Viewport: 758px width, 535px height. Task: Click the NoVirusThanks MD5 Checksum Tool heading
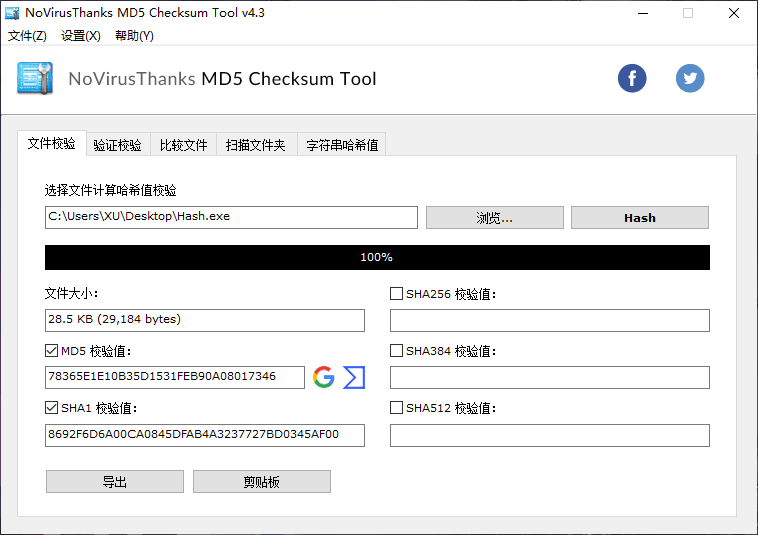pyautogui.click(x=222, y=79)
